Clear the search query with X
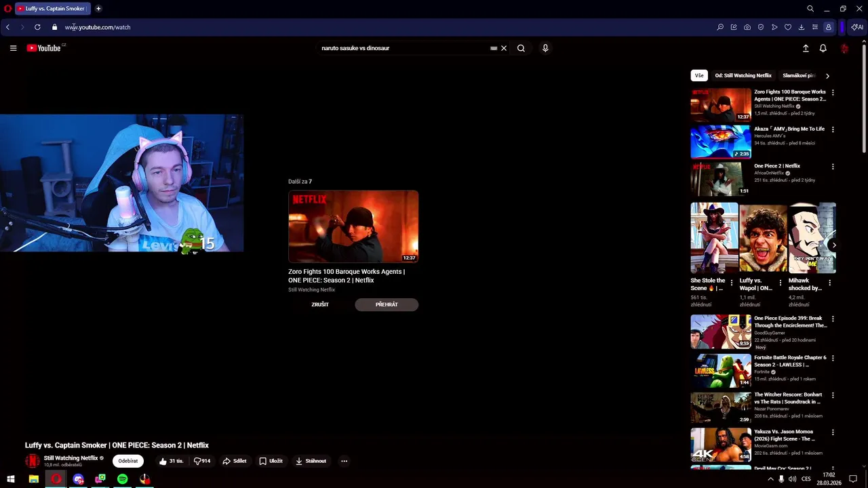The height and width of the screenshot is (488, 868). point(504,48)
